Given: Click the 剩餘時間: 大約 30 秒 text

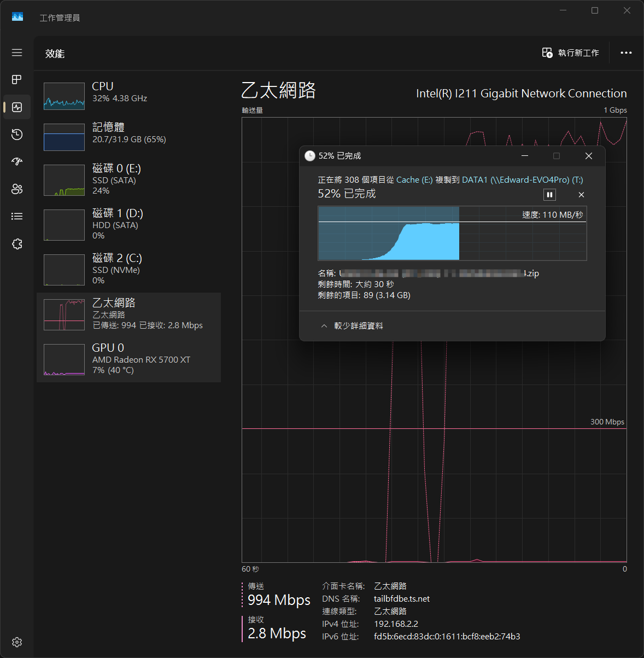Looking at the screenshot, I should pyautogui.click(x=356, y=284).
